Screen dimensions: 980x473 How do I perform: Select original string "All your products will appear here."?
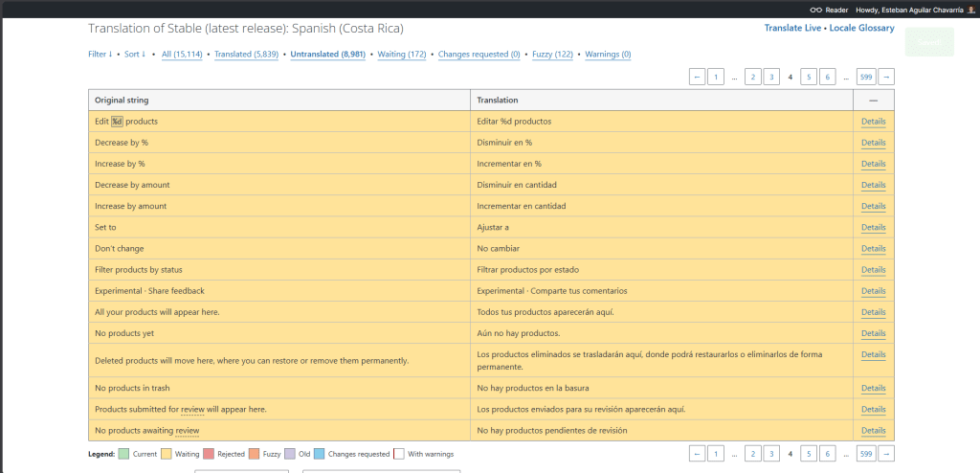click(158, 312)
